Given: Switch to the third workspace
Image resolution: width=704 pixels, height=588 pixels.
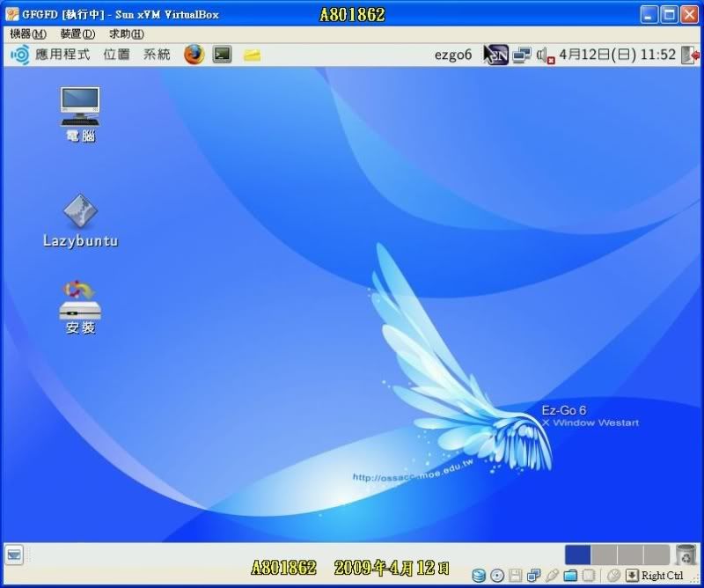Looking at the screenshot, I should [x=630, y=555].
